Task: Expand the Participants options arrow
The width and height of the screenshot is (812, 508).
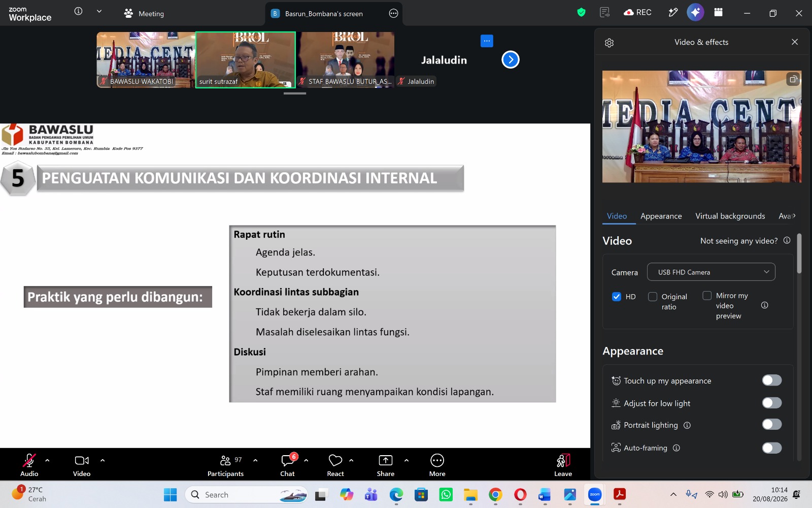Action: point(255,460)
